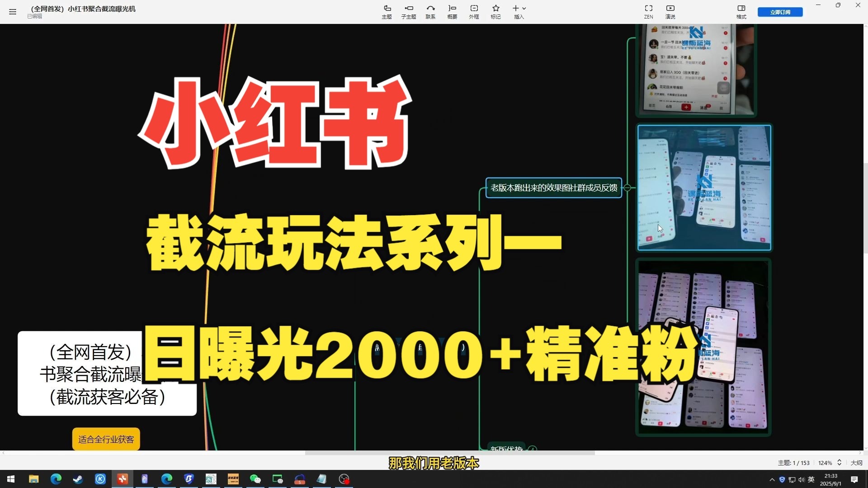The width and height of the screenshot is (868, 488).
Task: Show hidden system tray icons
Action: pos(772,479)
